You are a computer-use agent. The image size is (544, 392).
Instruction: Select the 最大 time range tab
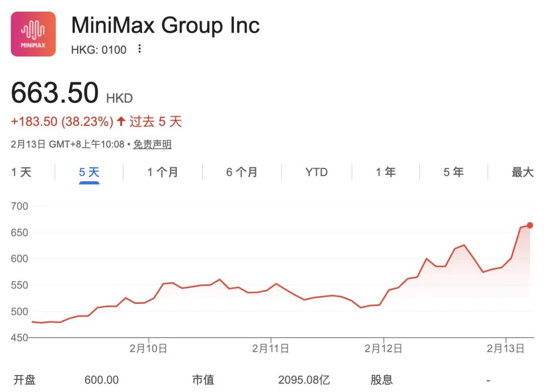(x=522, y=172)
